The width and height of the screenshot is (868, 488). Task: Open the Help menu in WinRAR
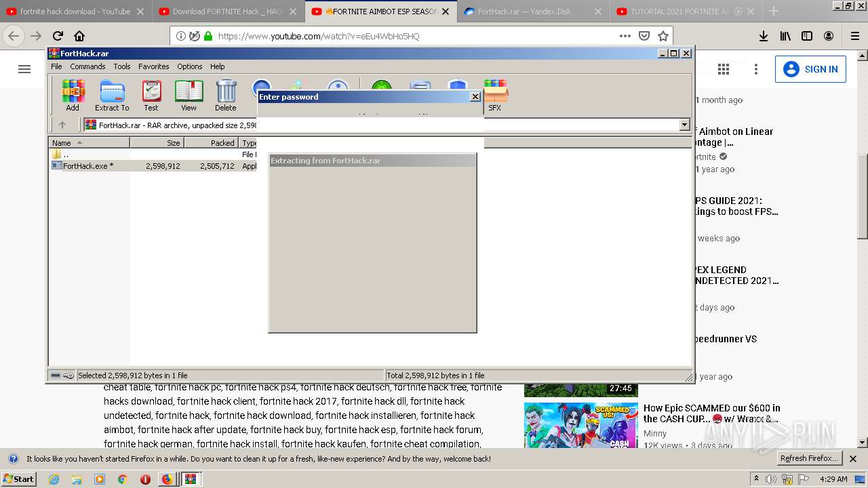coord(217,66)
